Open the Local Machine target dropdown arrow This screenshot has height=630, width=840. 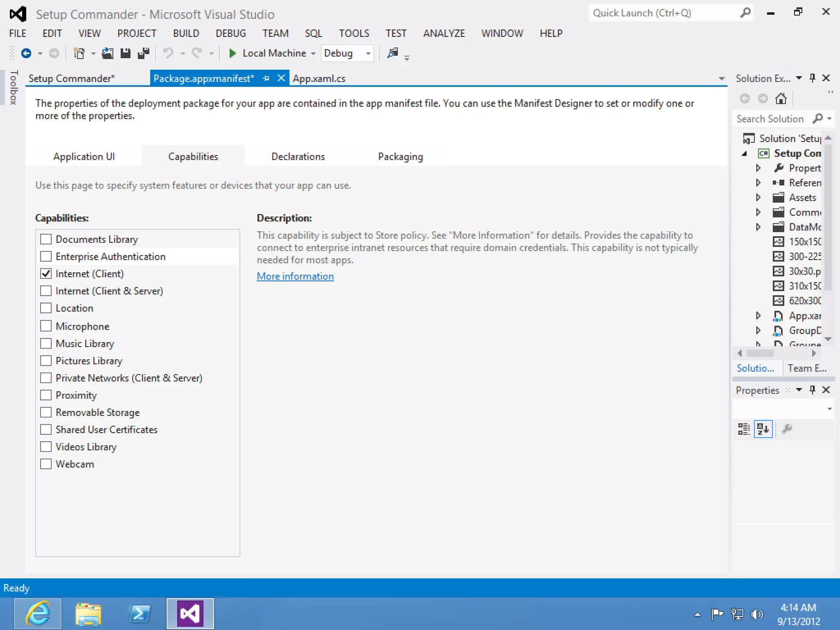pyautogui.click(x=313, y=53)
